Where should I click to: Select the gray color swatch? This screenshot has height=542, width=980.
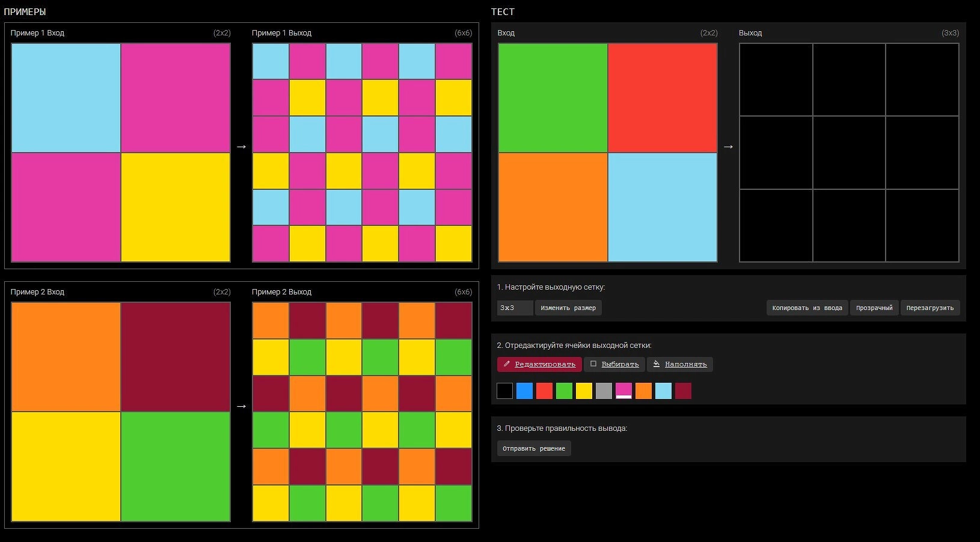point(604,391)
